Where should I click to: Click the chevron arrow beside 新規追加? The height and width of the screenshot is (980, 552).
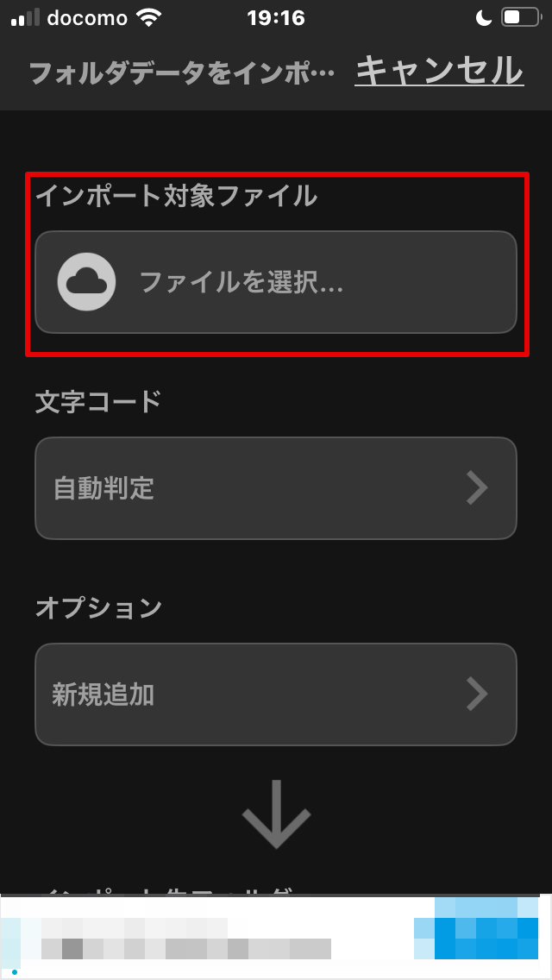tap(478, 694)
